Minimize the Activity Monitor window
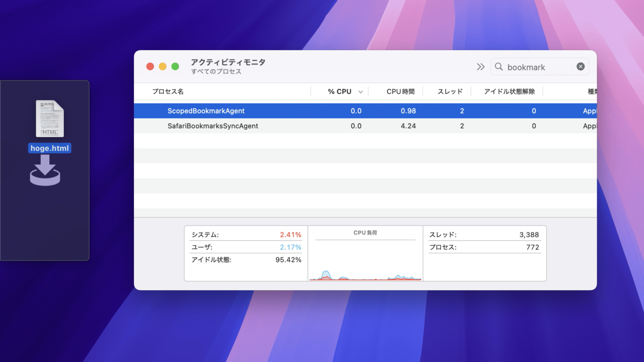Viewport: 644px width, 362px height. 163,66
